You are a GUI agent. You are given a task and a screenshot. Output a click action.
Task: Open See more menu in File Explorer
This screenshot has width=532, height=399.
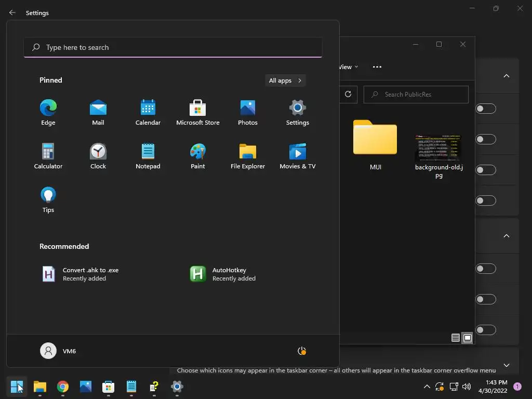click(x=377, y=67)
